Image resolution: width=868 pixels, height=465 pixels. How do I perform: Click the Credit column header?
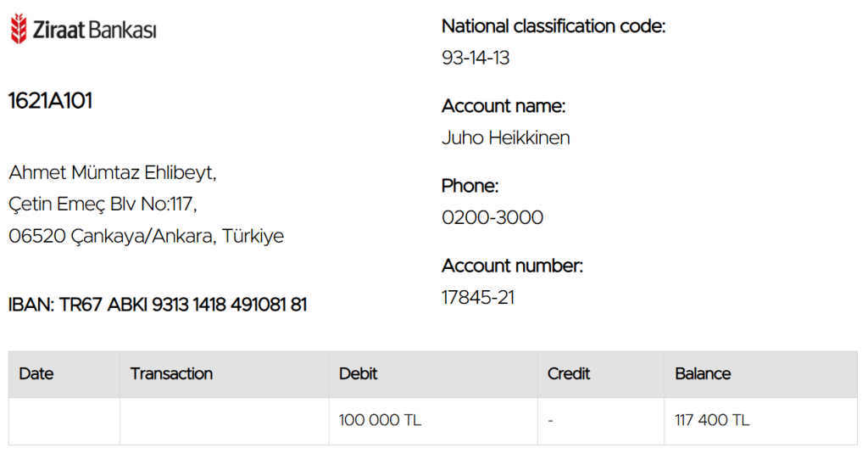[x=569, y=373]
